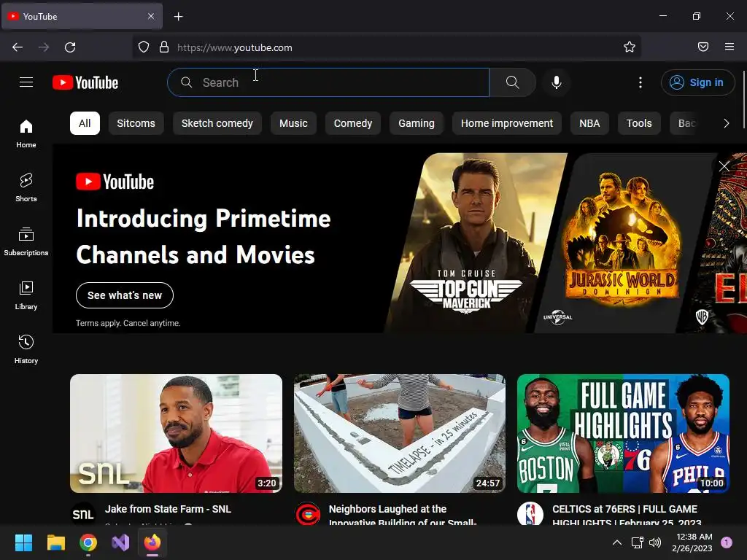Go back with the browser back arrow
The height and width of the screenshot is (560, 747).
click(x=18, y=47)
